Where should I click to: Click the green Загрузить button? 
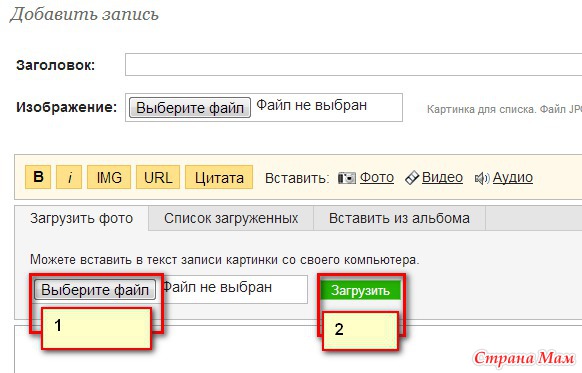[x=360, y=290]
